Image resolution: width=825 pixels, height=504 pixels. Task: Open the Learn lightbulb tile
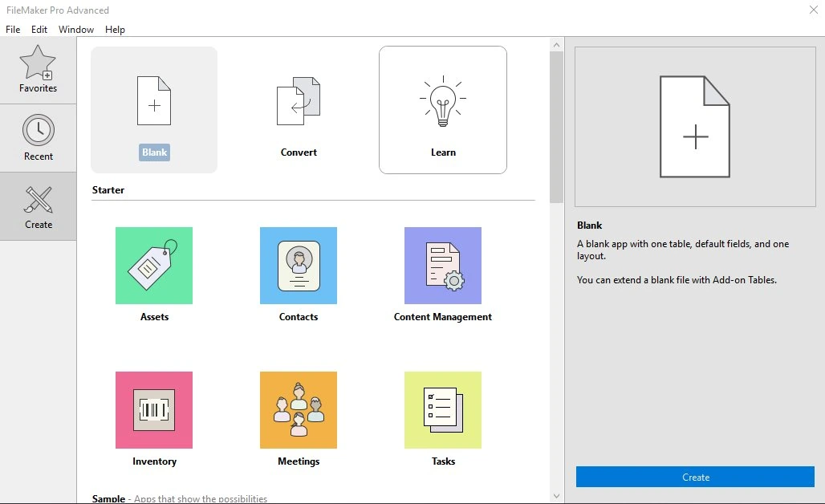(x=443, y=110)
